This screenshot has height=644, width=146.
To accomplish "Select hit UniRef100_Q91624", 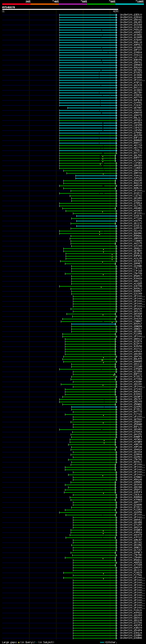I will (131, 309).
